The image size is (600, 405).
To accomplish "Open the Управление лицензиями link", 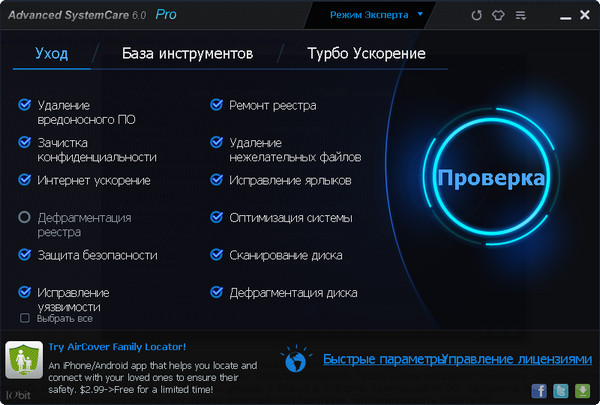I will [518, 359].
